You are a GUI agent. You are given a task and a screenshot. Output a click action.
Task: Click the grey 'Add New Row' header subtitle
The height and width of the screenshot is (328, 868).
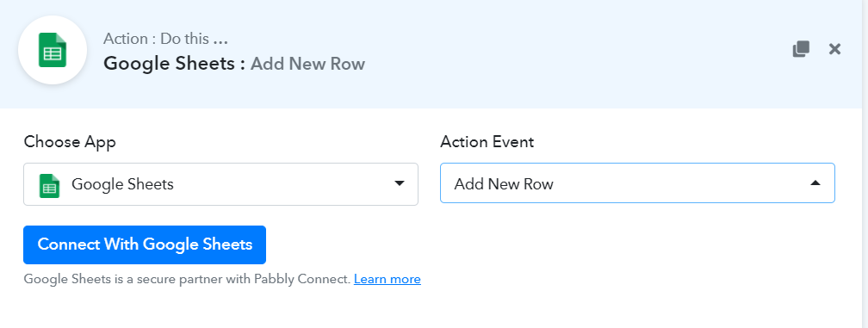pos(307,64)
